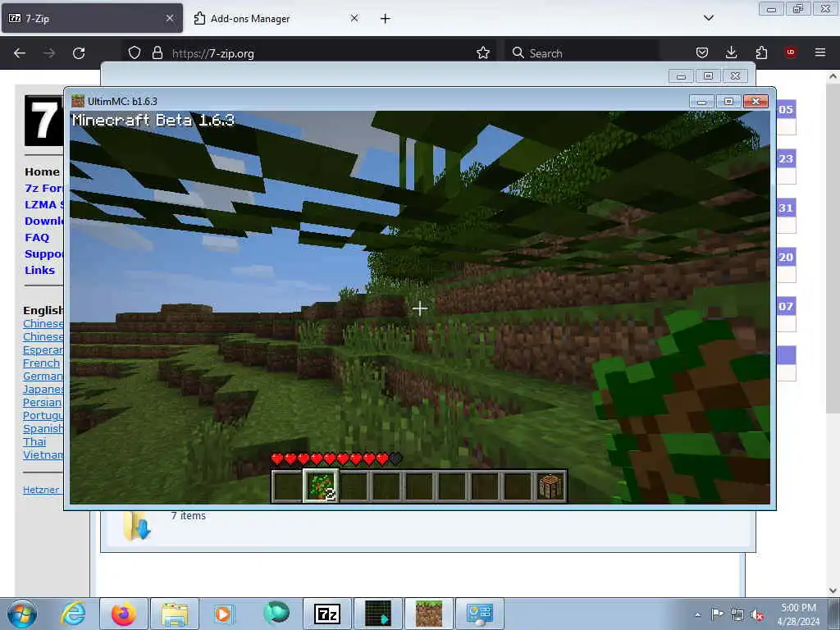Open the Hetzner link

coord(41,490)
